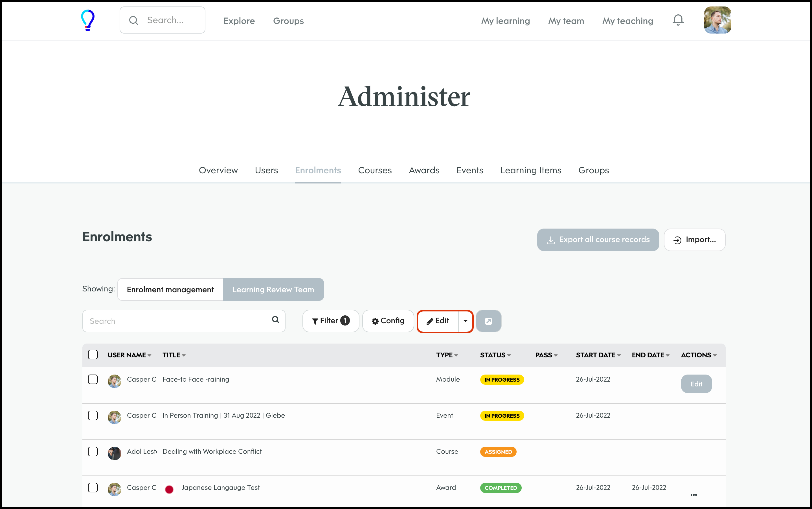Open the Learning Items tab
Image resolution: width=812 pixels, height=509 pixels.
click(x=530, y=170)
